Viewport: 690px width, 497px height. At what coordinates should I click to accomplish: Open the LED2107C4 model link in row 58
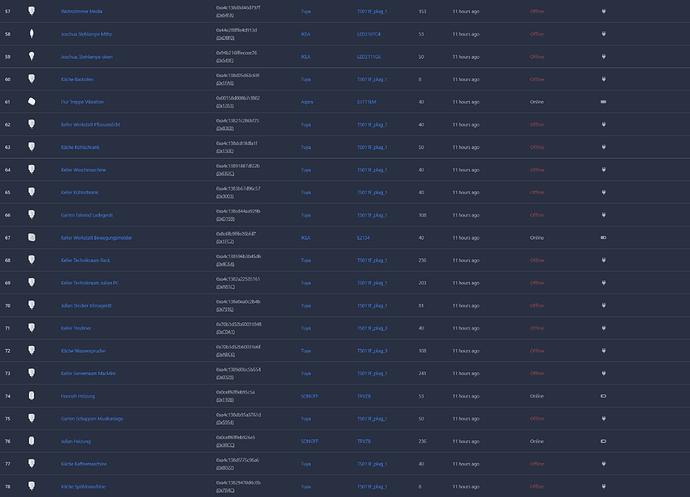point(369,34)
